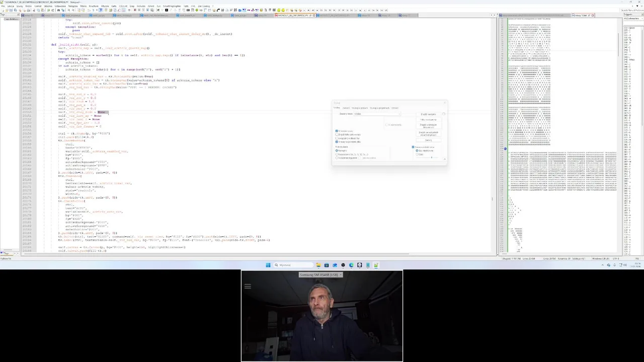This screenshot has width=644, height=362.
Task: Toggle the first checked checkbox above 'Znajdź tylko całe wyrazy'
Action: coord(337,131)
